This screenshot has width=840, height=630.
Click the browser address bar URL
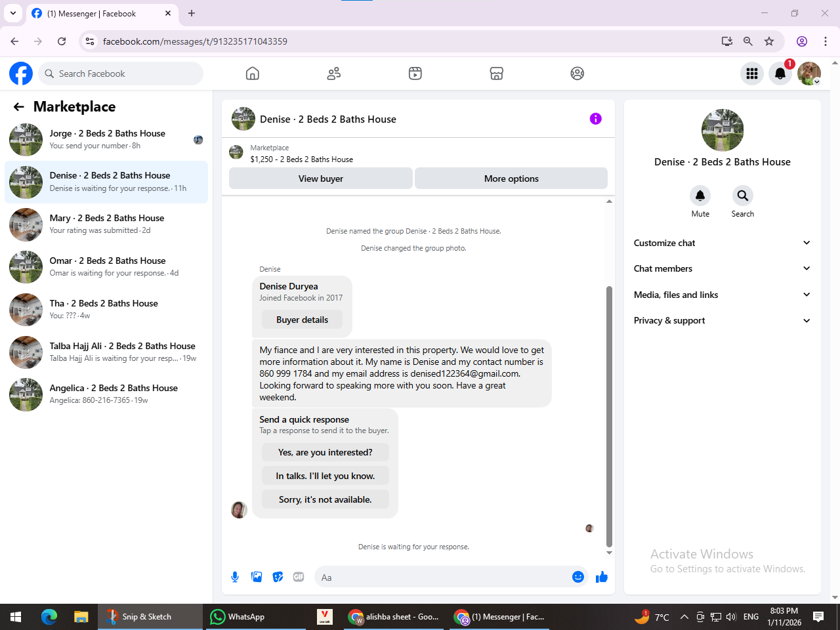(x=195, y=41)
